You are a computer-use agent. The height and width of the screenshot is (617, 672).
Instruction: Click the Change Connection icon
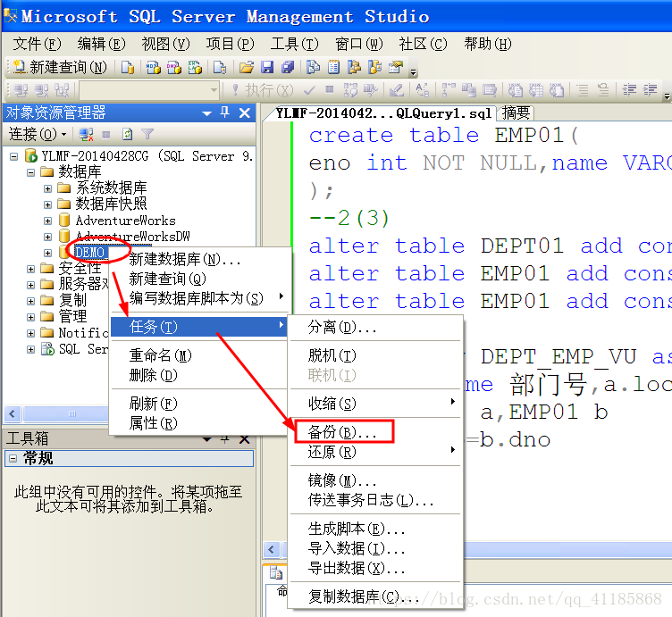[x=63, y=90]
